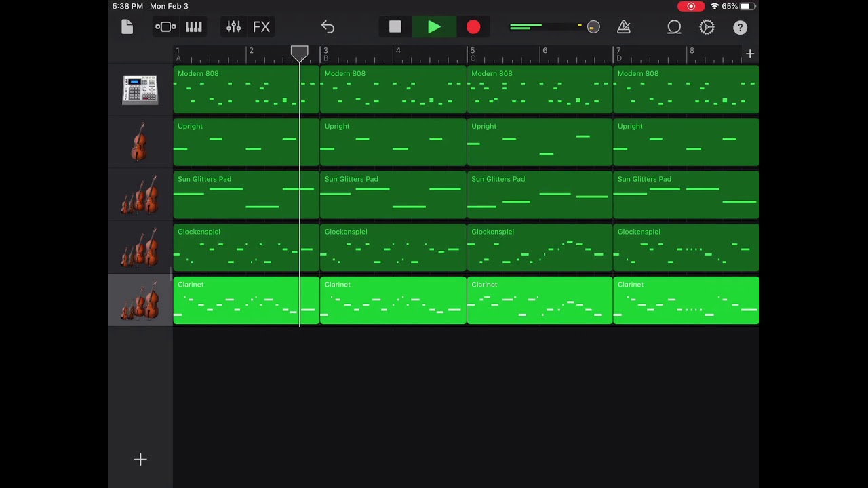Select the Upright bass track icon
This screenshot has width=868, height=488.
click(139, 142)
